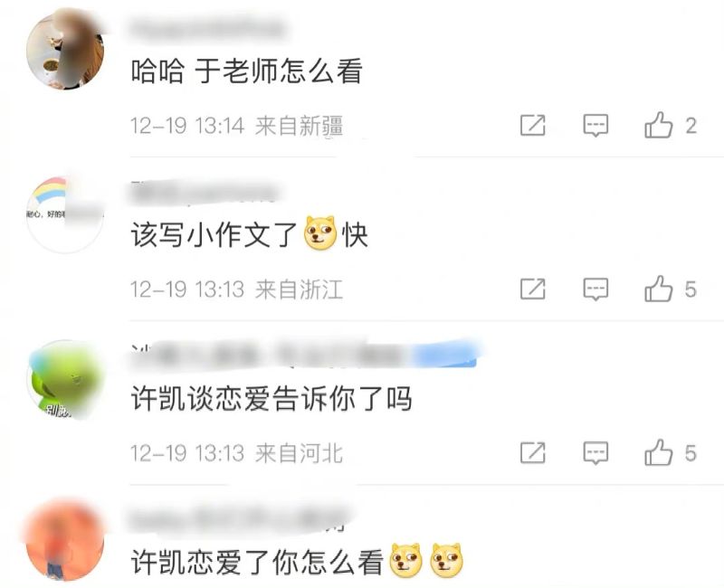The width and height of the screenshot is (724, 588).
Task: Tap the like count 2 on first comment
Action: tap(691, 126)
